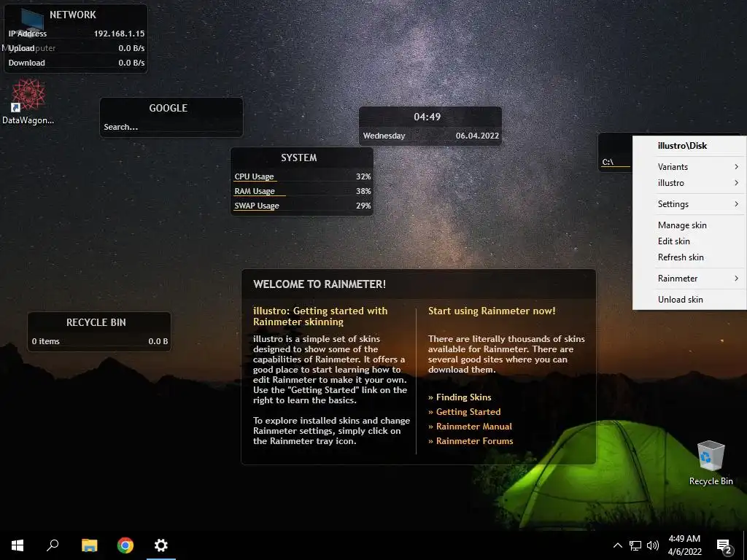Click the IP Address value 192.168.1.15
747x560 pixels.
tap(119, 34)
